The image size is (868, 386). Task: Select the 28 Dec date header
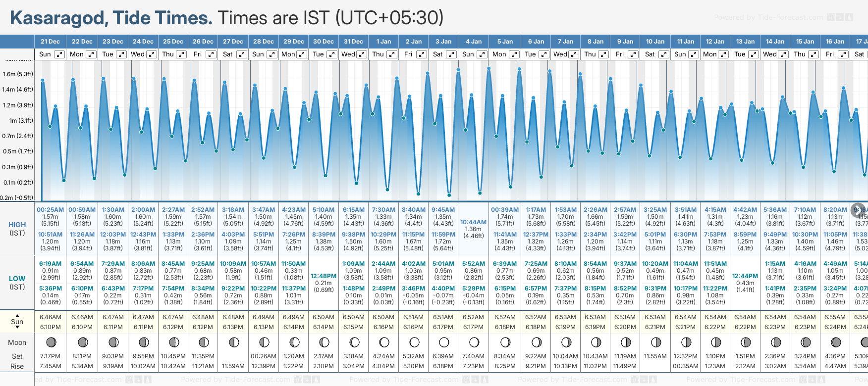coord(264,42)
